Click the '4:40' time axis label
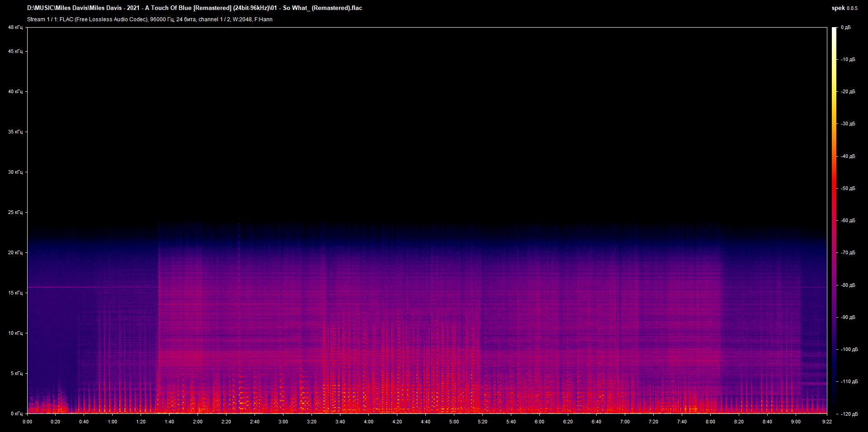The image size is (868, 432). click(x=426, y=422)
